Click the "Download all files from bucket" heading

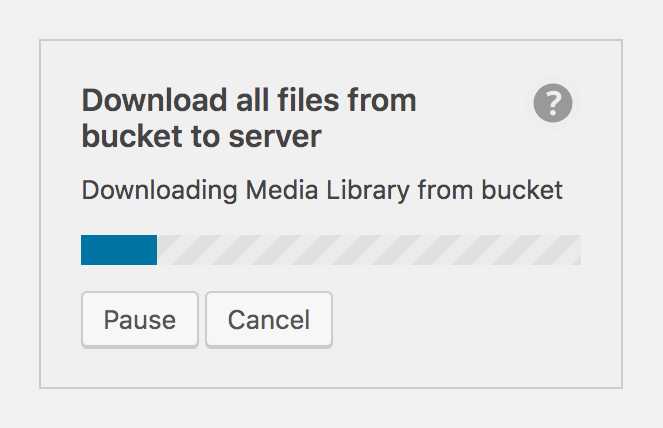[248, 101]
